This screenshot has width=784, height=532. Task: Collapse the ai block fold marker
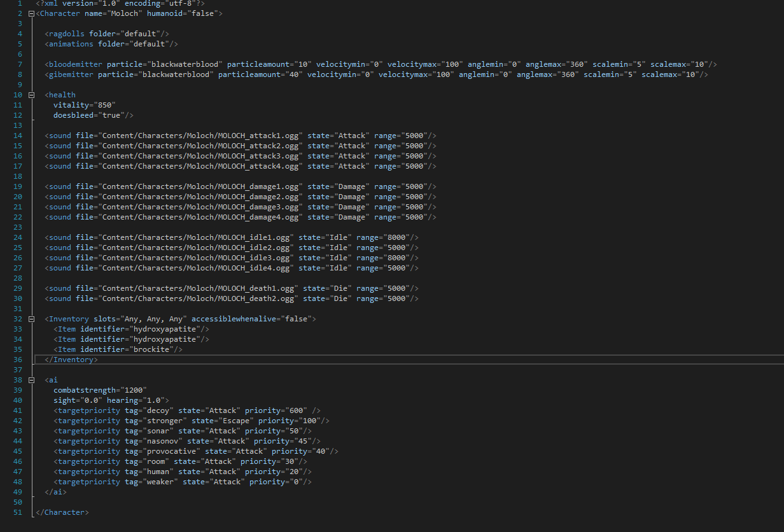coord(31,380)
